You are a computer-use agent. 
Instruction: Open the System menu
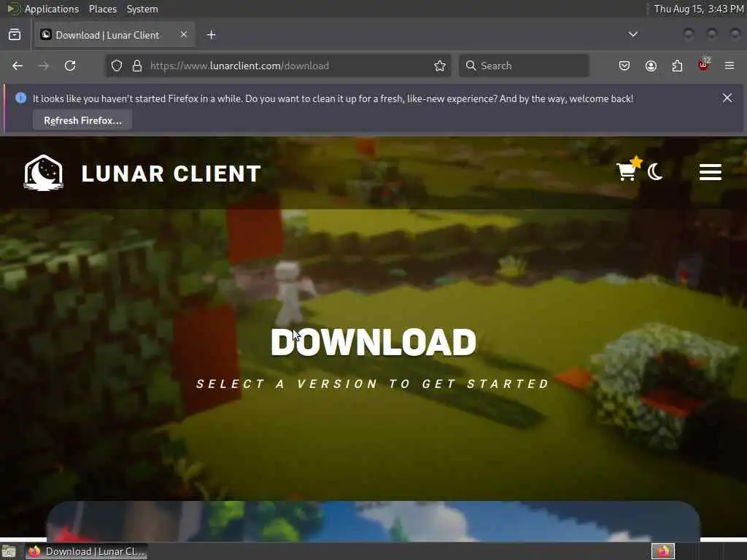point(142,9)
